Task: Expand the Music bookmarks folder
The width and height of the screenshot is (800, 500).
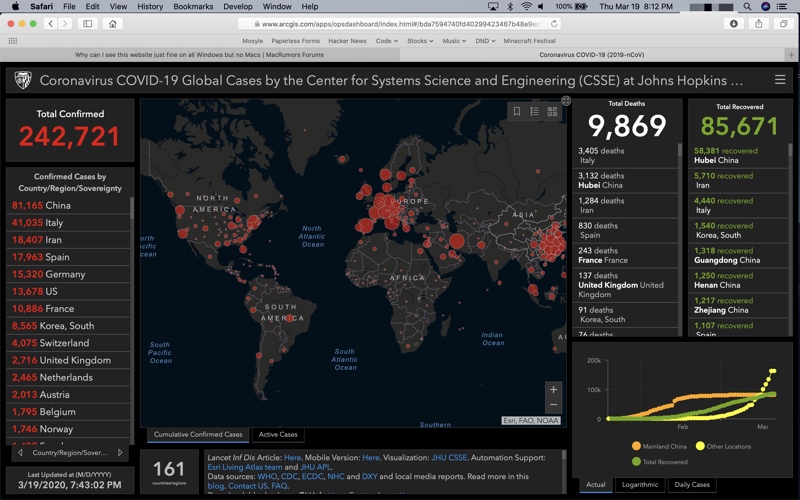Action: [454, 41]
